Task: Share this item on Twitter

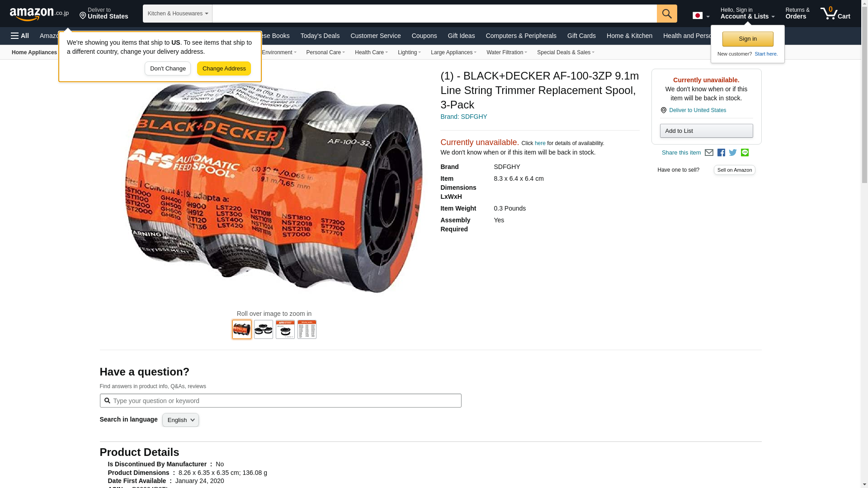Action: tap(733, 153)
